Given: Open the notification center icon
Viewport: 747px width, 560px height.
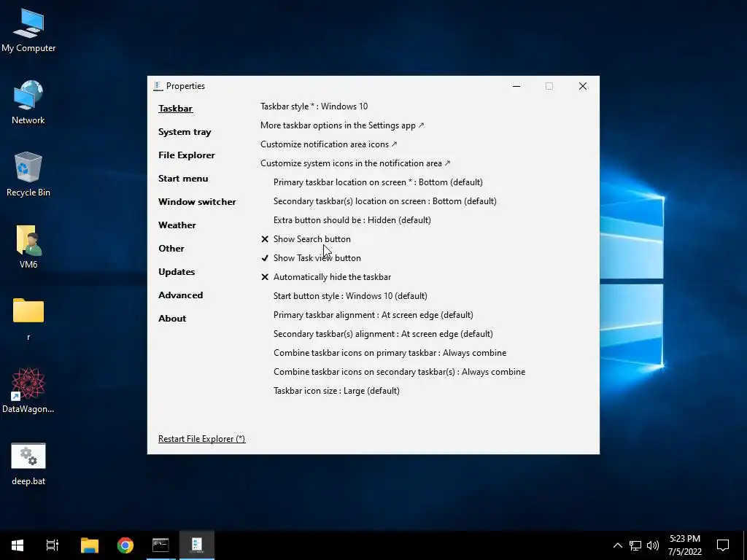Looking at the screenshot, I should pos(723,545).
